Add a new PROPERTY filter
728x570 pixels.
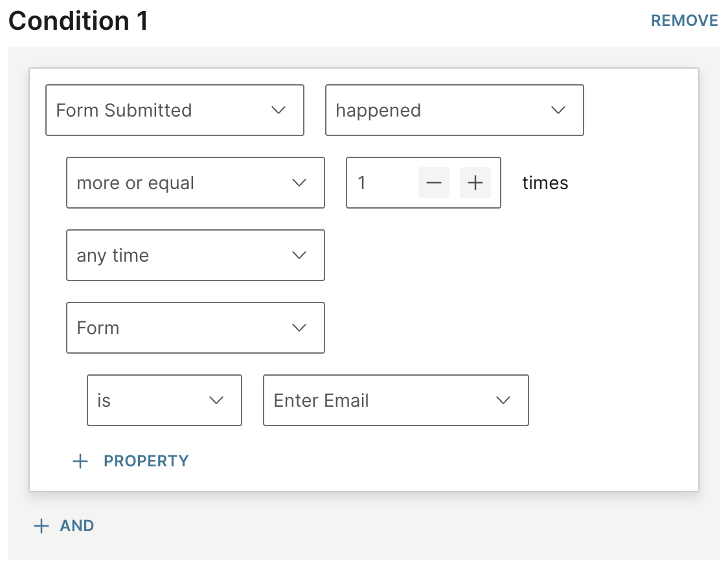146,461
